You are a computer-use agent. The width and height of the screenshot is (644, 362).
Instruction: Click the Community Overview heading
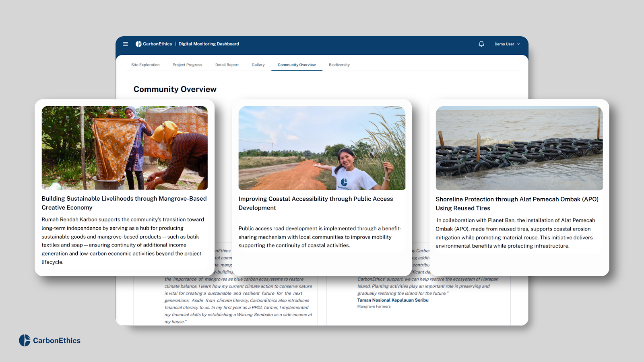point(175,89)
